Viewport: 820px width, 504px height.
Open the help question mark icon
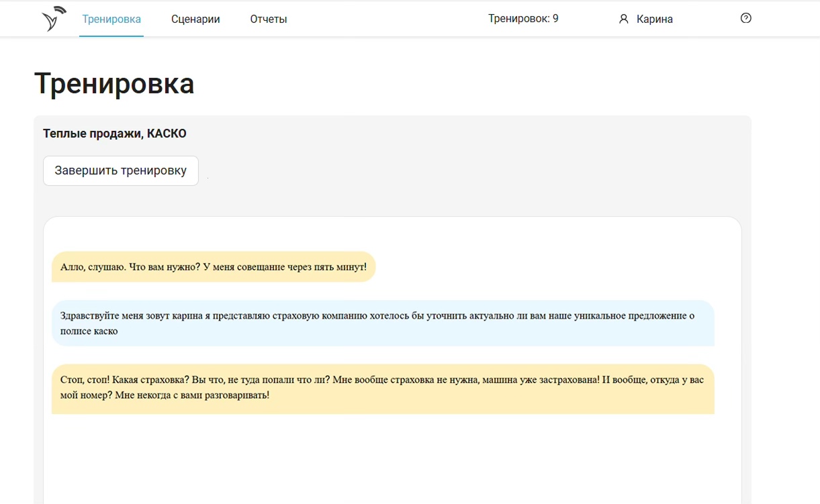click(745, 18)
